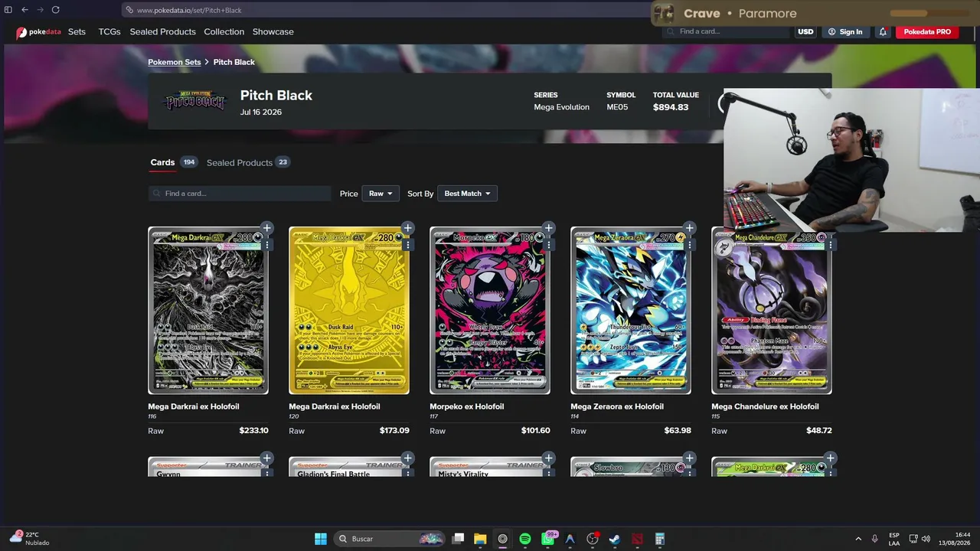Toggle the browser sidebar panel
The image size is (980, 551).
coord(8,10)
